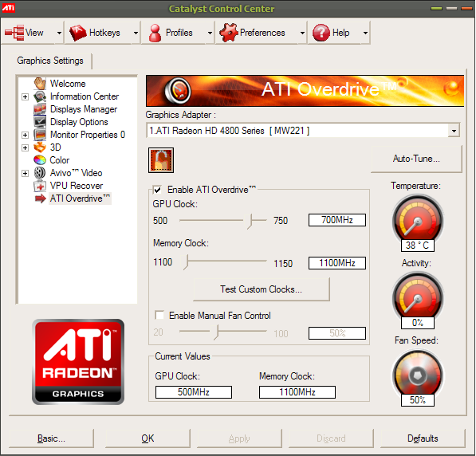The image size is (476, 456).
Task: Expand the 3D tree node
Action: point(26,147)
